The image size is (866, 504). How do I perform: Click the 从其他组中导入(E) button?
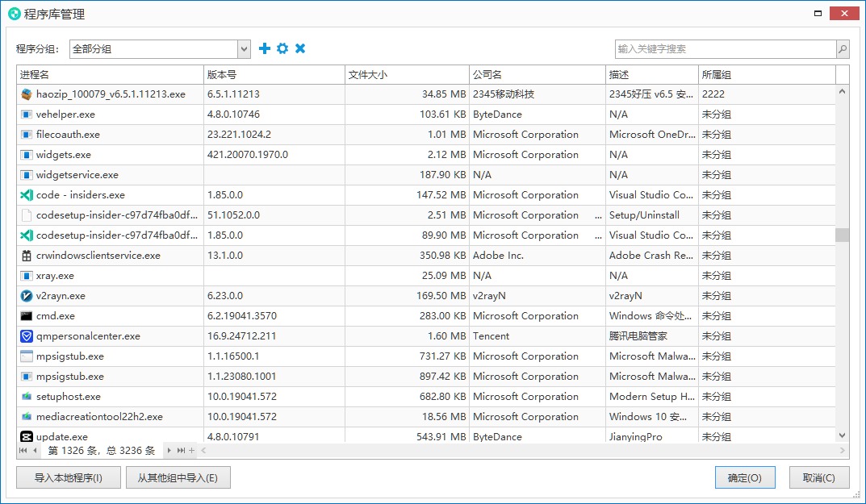(x=178, y=478)
